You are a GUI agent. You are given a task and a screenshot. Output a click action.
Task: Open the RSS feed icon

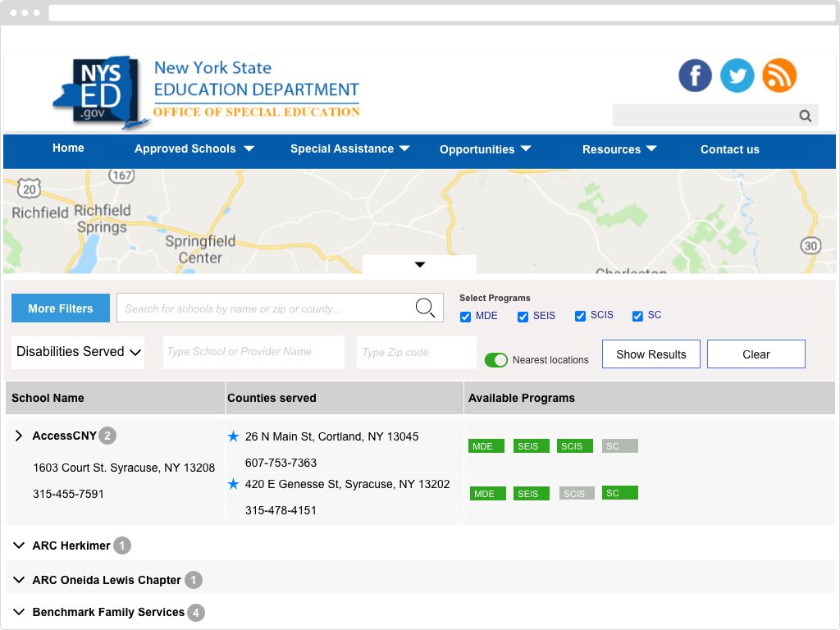coord(779,75)
